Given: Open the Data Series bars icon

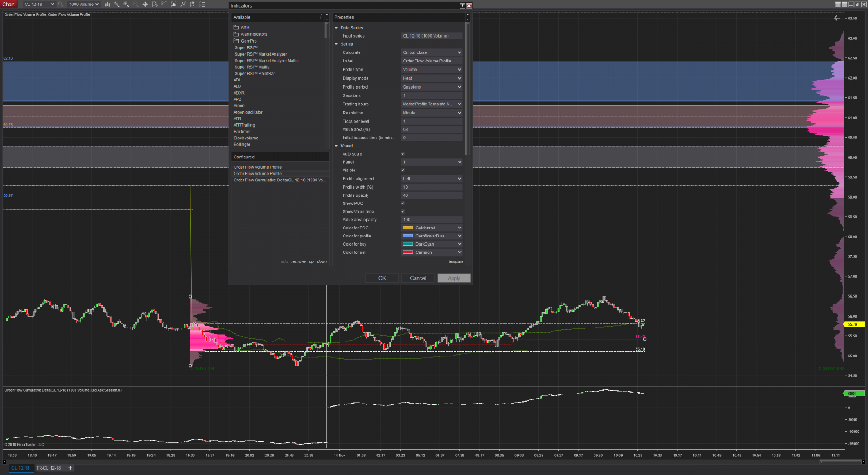Looking at the screenshot, I should click(x=174, y=5).
